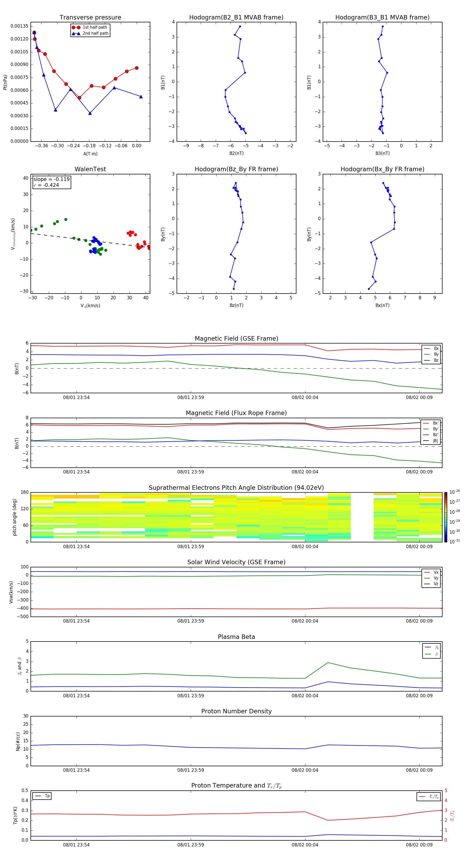Click the Te/Tp legend in temperature plot
The width and height of the screenshot is (473, 868).
[429, 797]
